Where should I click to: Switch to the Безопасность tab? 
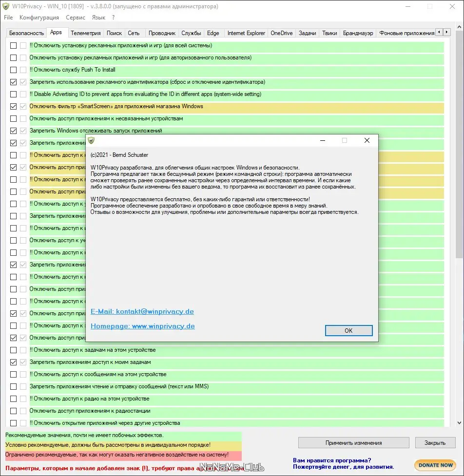(x=26, y=33)
